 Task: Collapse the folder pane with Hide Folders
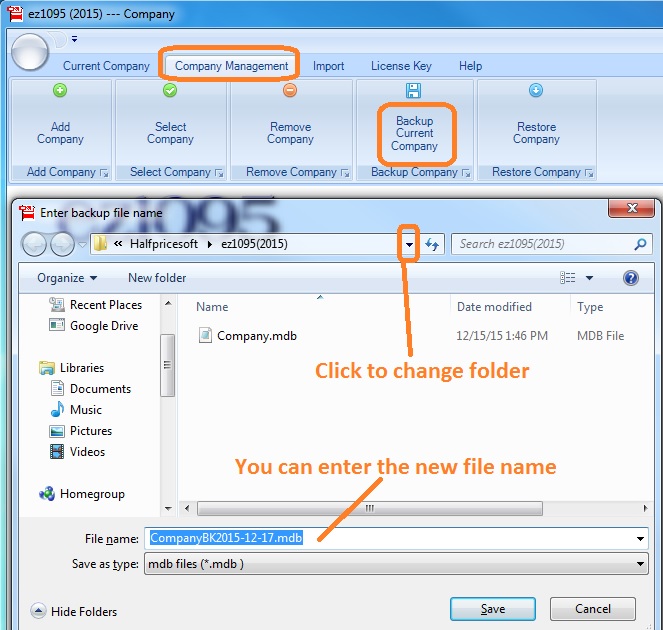pyautogui.click(x=74, y=611)
